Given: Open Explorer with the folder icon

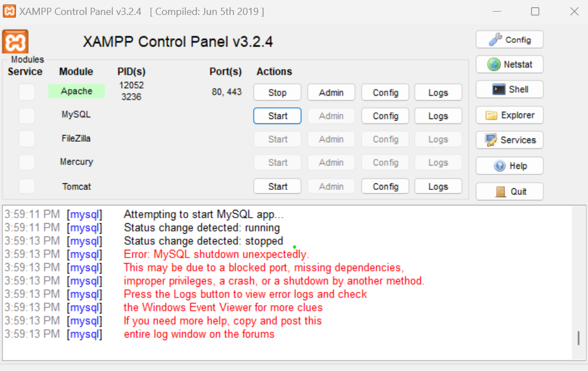Looking at the screenshot, I should point(509,115).
